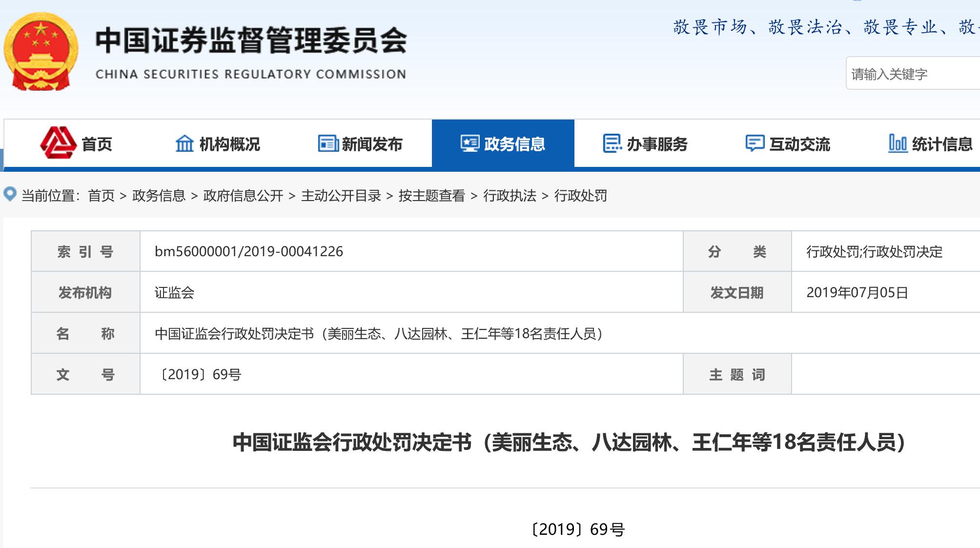Screen dimensions: 980x548
Task: Click the bar chart icon for 统计信息
Action: point(897,143)
